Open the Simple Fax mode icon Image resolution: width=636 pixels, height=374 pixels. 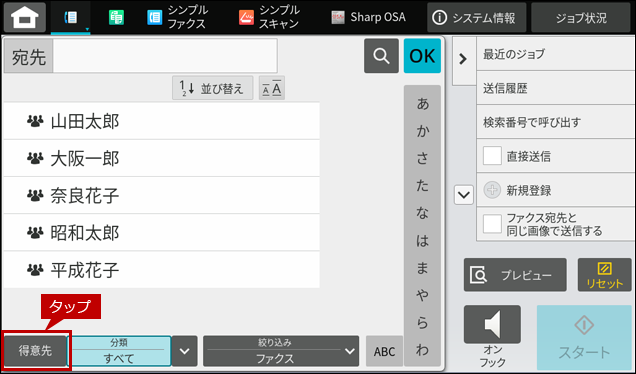(155, 17)
